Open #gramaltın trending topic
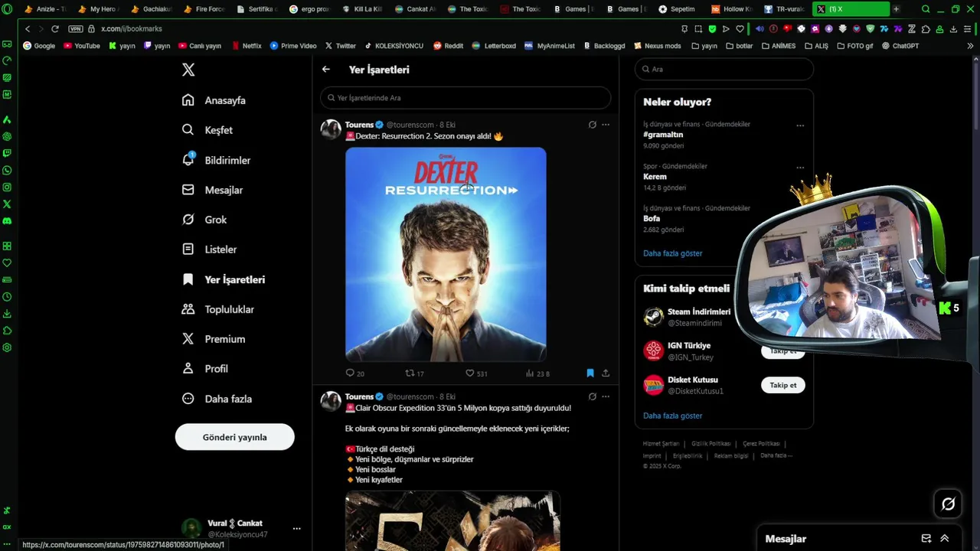This screenshot has width=980, height=551. pyautogui.click(x=663, y=135)
